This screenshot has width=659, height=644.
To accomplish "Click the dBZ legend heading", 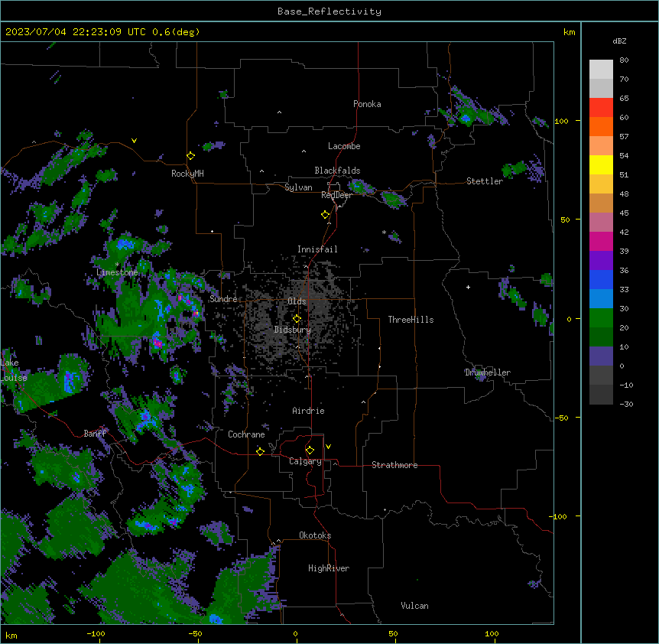I will point(619,41).
